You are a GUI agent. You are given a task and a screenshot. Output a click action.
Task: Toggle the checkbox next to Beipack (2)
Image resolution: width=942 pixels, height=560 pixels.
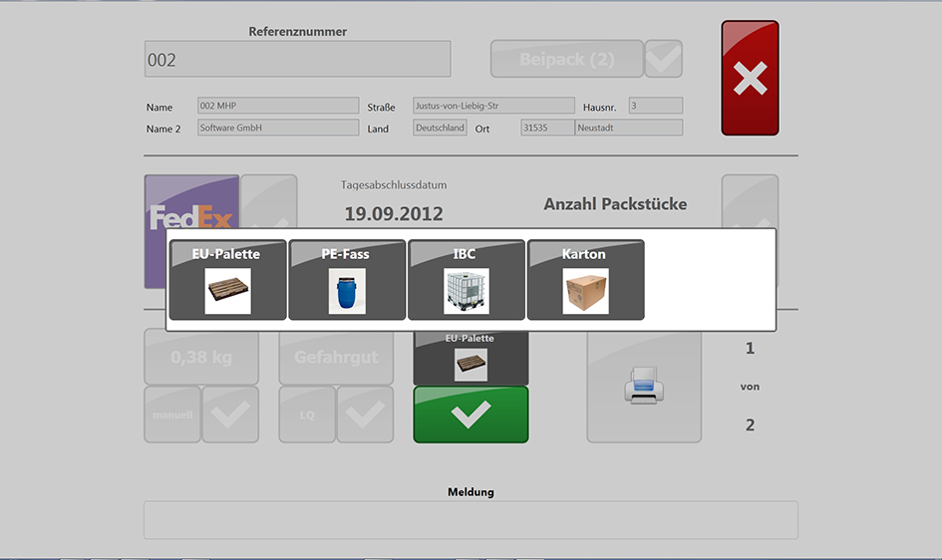[664, 59]
